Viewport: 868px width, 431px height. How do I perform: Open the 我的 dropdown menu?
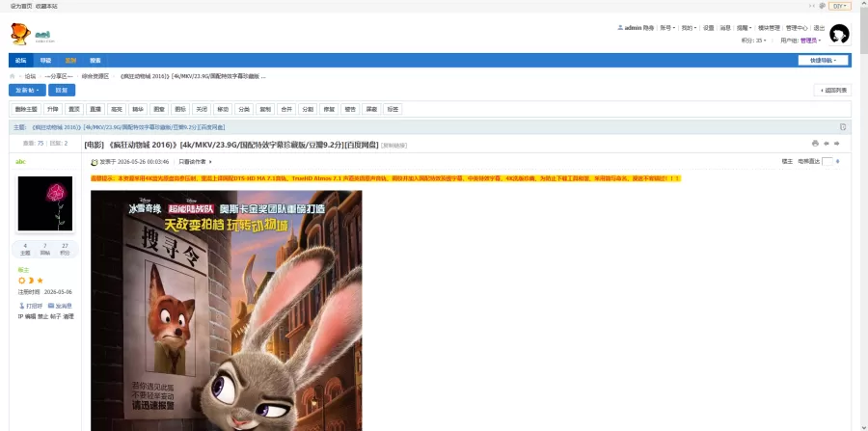689,28
